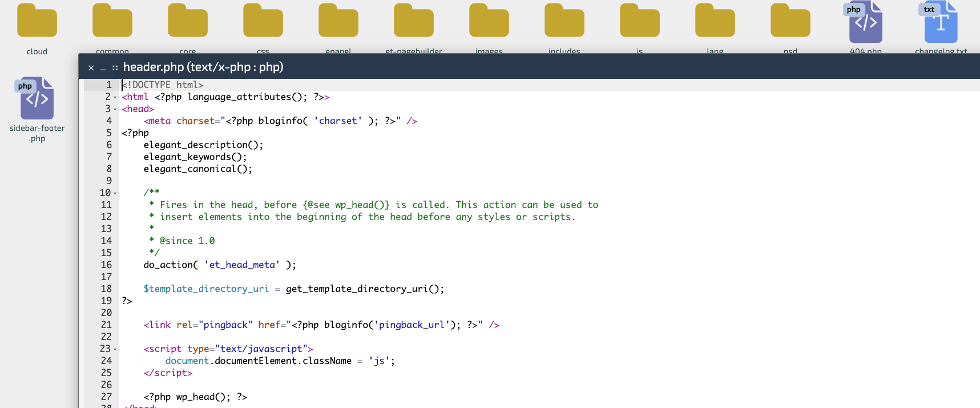The width and height of the screenshot is (980, 408).
Task: Click the script type text/javascript tag
Action: (x=228, y=349)
